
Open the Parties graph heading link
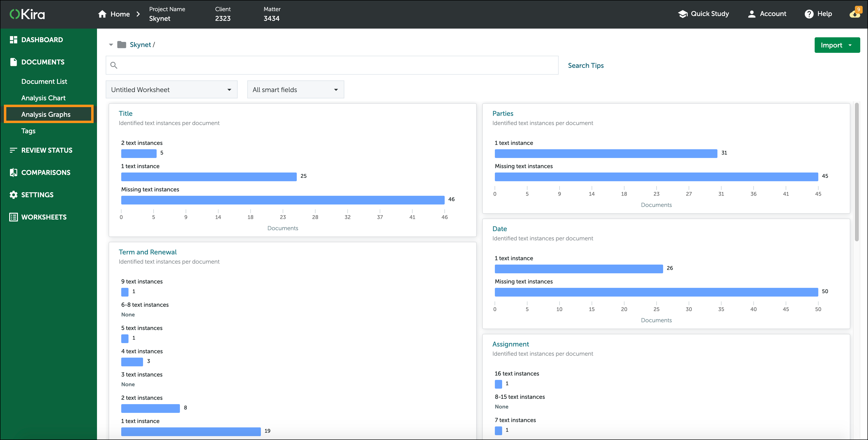click(x=503, y=113)
